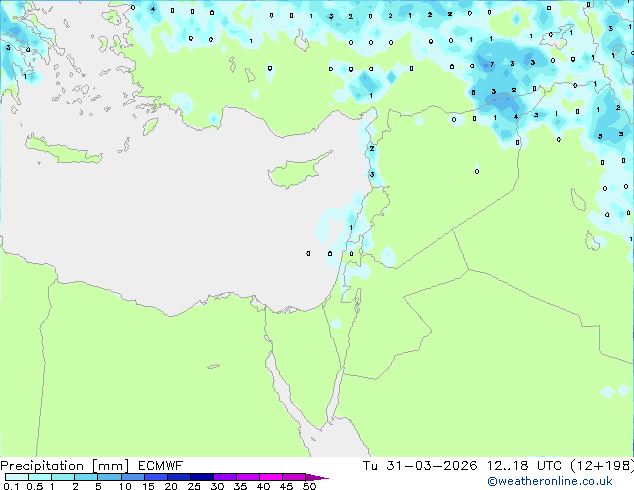Click the island of Crete on the map
Viewport: 634px width, 490px height.
(x=63, y=150)
